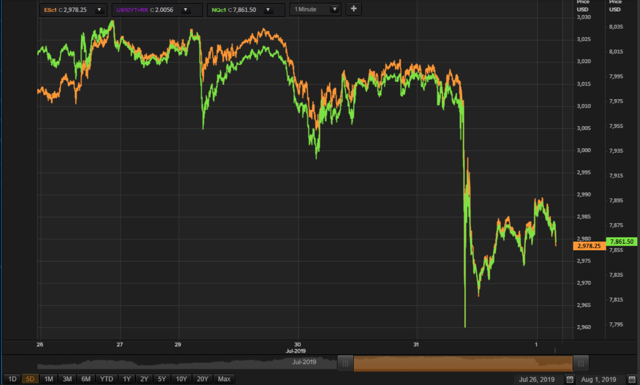Edit the Aug 1, 2019 end date
This screenshot has width=640, height=385.
598,379
